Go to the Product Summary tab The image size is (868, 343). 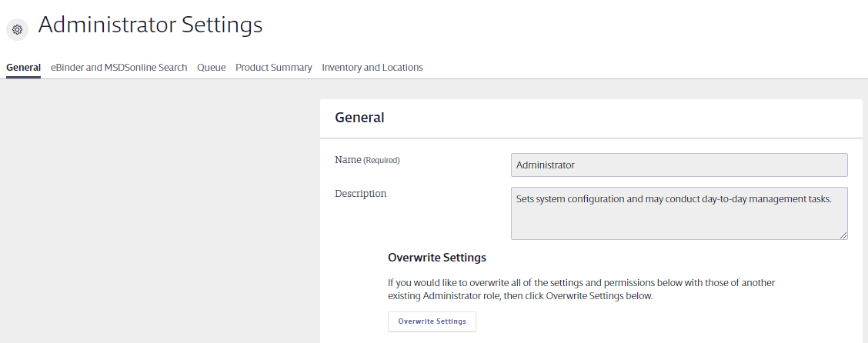(273, 68)
